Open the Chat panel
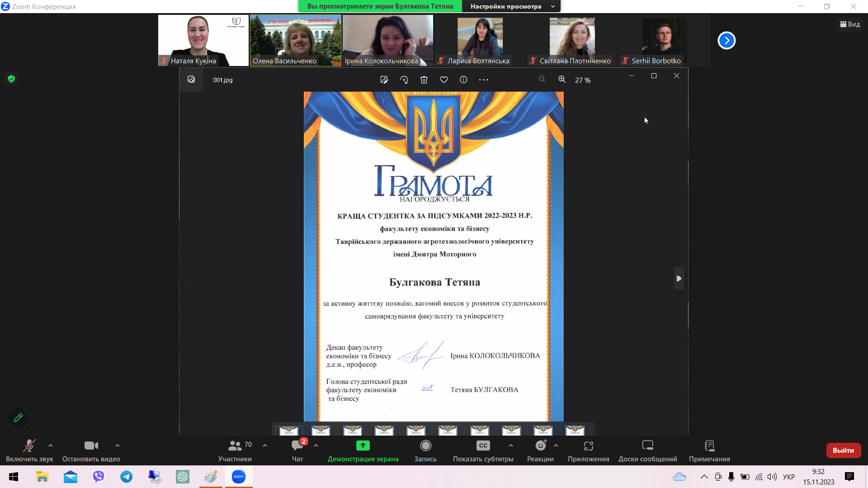This screenshot has height=488, width=868. pos(297,446)
